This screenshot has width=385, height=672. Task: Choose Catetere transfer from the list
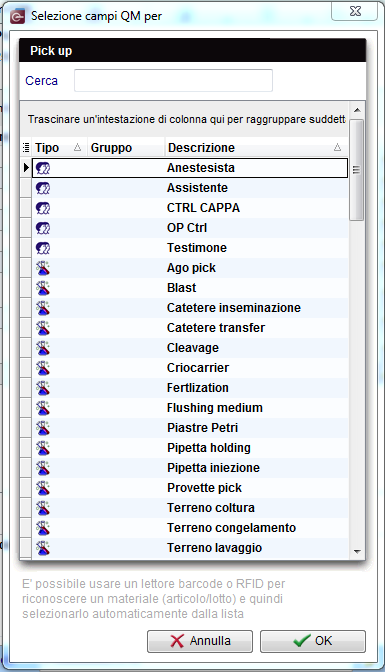pyautogui.click(x=189, y=328)
